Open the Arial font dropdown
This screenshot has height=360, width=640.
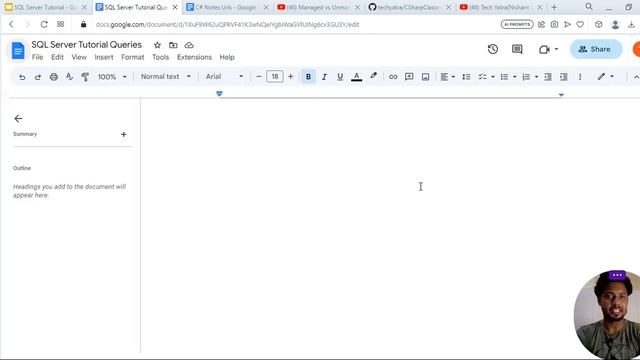pos(224,76)
